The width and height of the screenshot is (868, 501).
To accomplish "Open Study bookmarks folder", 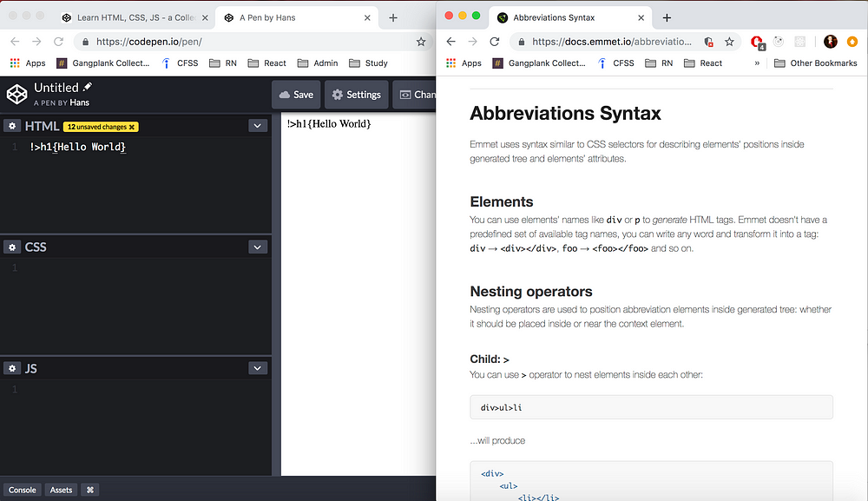I will pos(368,63).
